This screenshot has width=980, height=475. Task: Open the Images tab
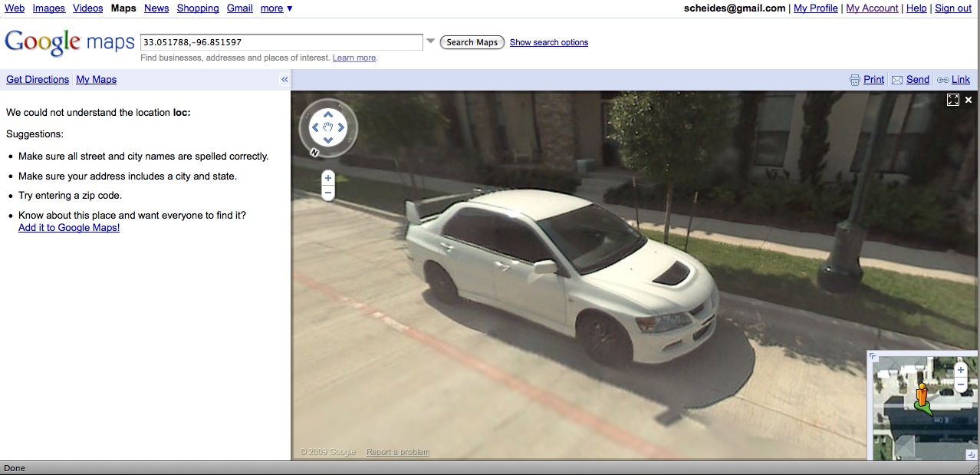(48, 8)
